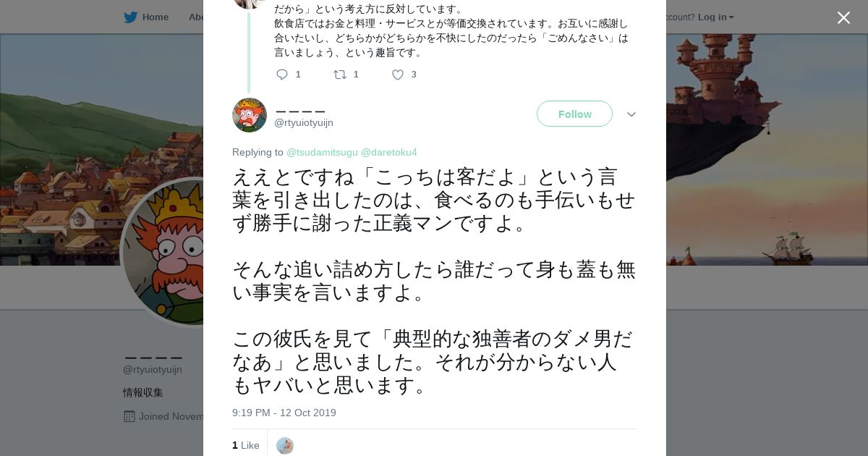Click the reply speech bubble icon
Image resolution: width=868 pixels, height=456 pixels.
point(282,74)
